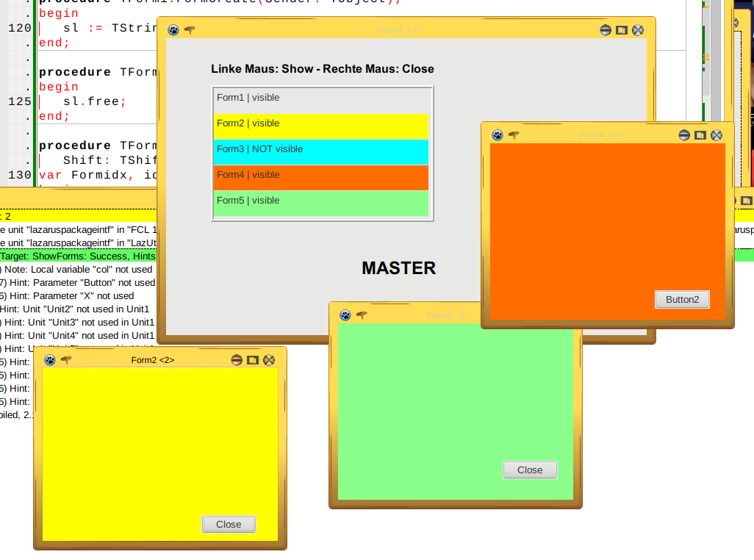
Task: Maximize the Form1 master window
Action: tap(622, 30)
